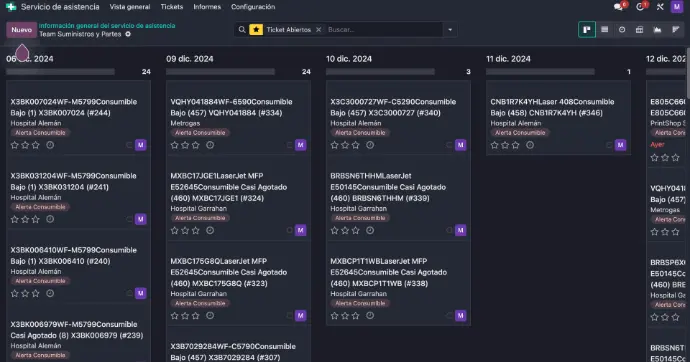The image size is (690, 362).
Task: Open the Configuración menu
Action: coord(253,7)
